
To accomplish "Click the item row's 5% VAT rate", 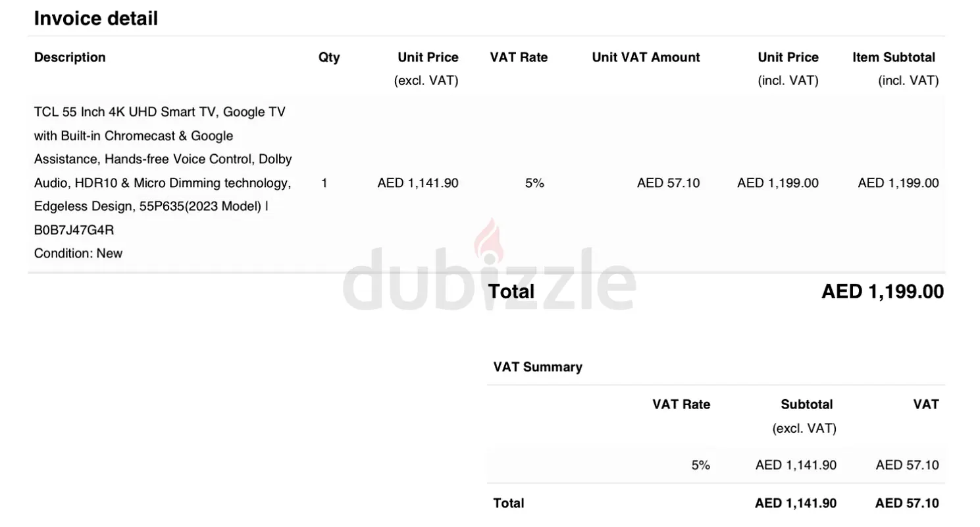I will (x=534, y=183).
